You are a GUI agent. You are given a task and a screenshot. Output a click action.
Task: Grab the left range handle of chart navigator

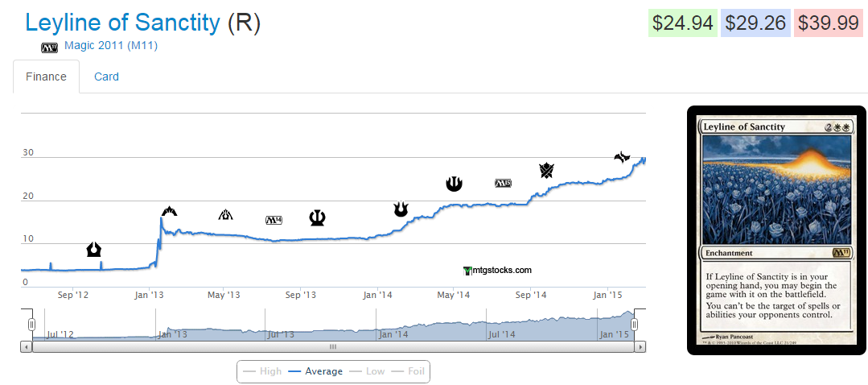(32, 324)
